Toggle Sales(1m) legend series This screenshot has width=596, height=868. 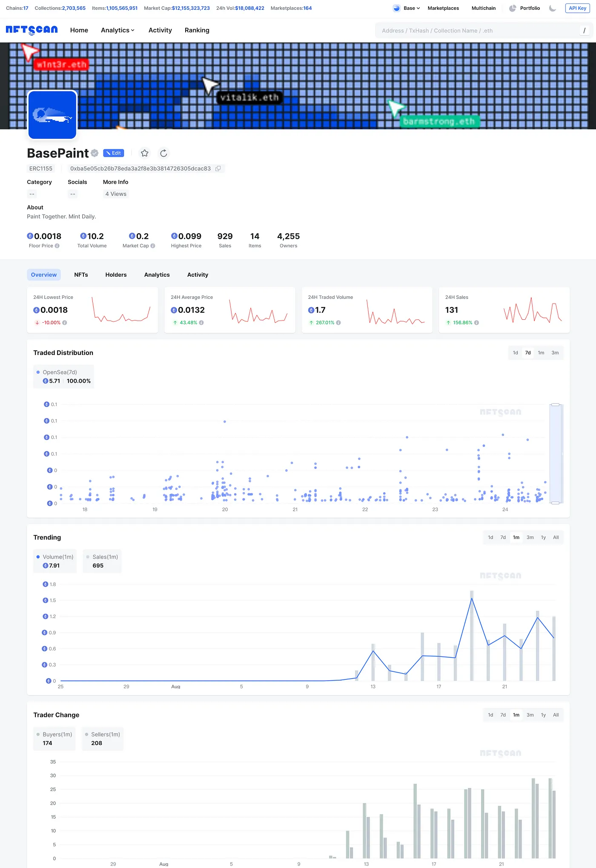point(102,561)
